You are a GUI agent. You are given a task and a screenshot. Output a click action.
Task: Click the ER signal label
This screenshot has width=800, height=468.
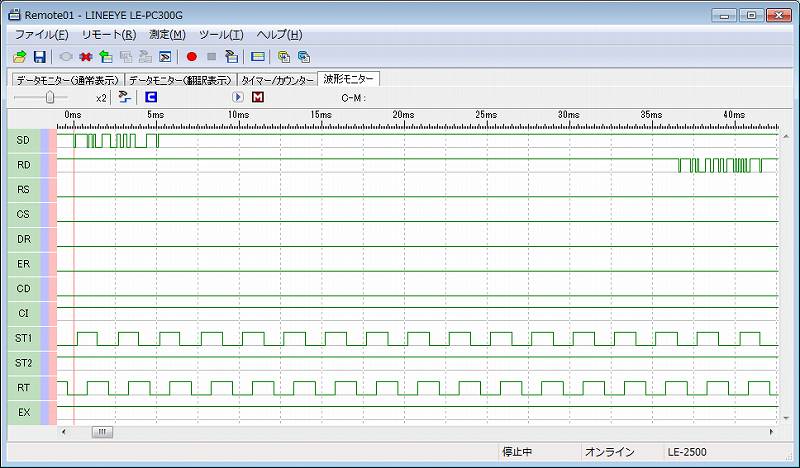23,264
